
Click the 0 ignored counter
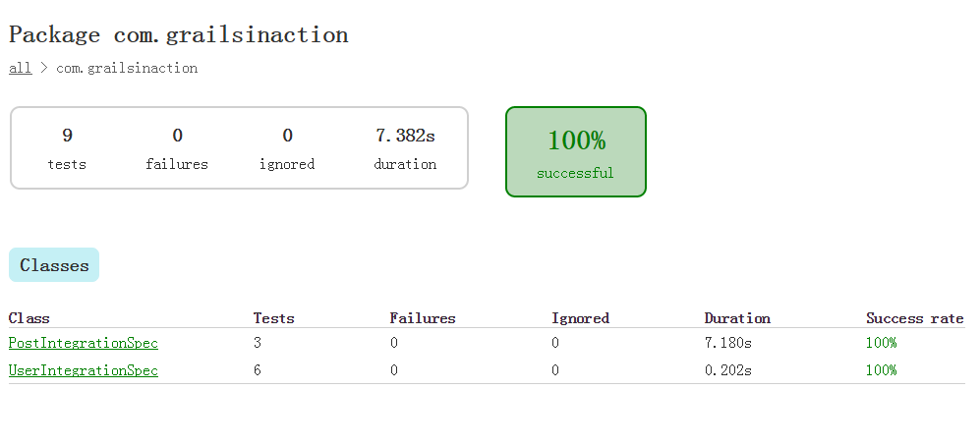pyautogui.click(x=287, y=148)
